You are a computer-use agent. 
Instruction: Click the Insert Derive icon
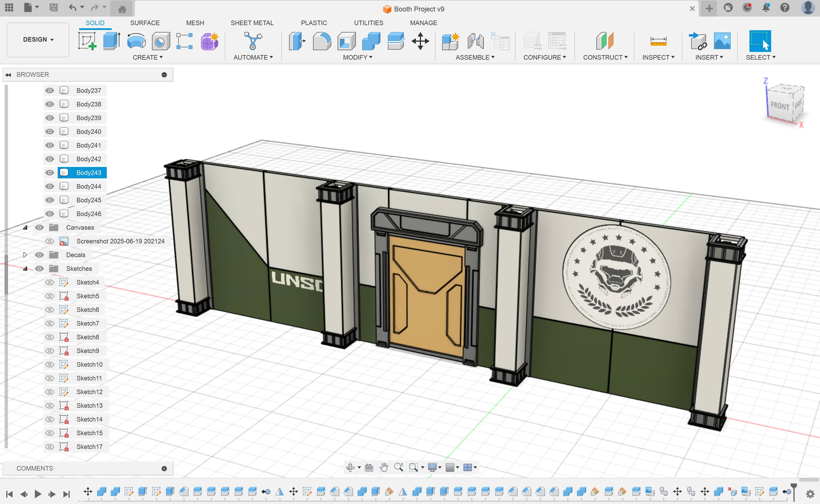click(x=697, y=41)
